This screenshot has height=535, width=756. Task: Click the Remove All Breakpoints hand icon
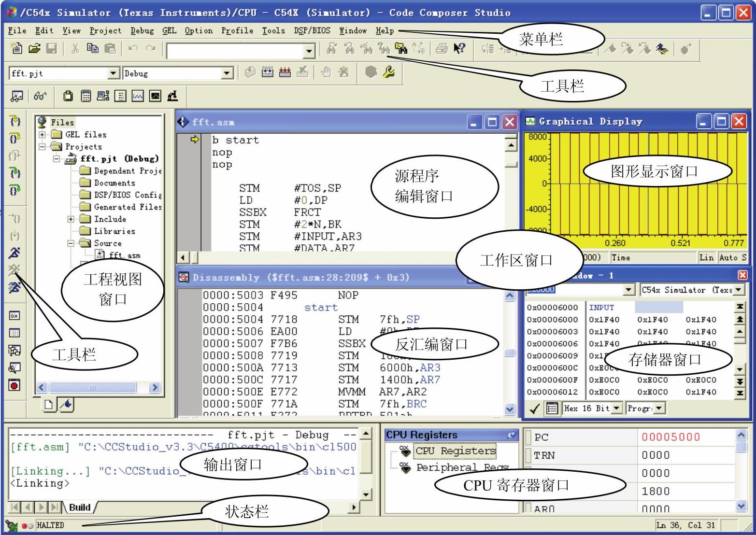click(343, 72)
